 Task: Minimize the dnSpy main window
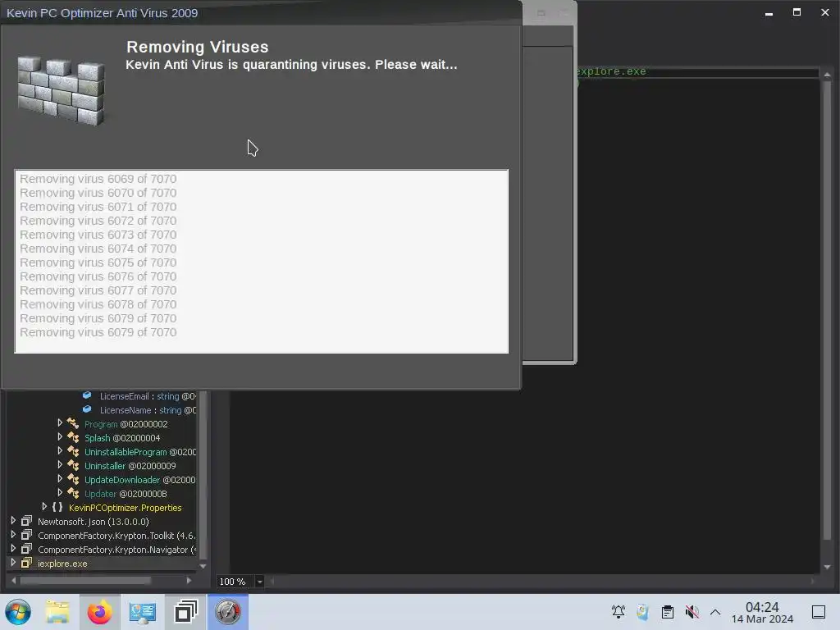(769, 12)
